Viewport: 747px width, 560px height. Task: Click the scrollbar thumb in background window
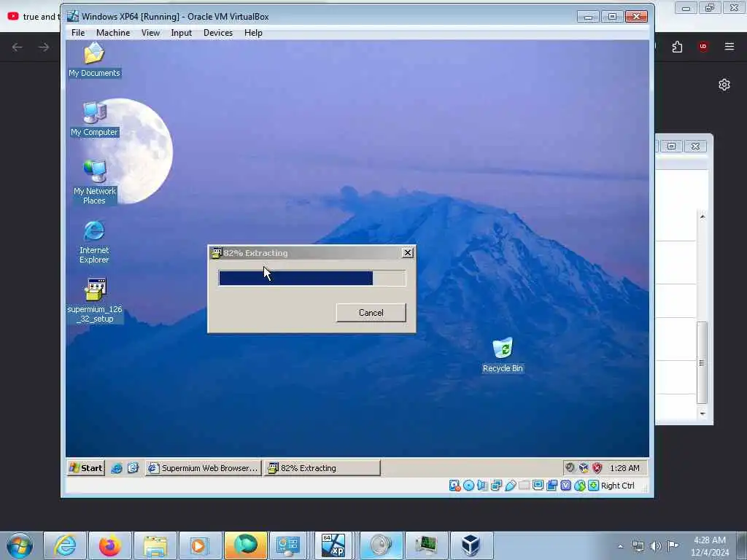coord(702,363)
